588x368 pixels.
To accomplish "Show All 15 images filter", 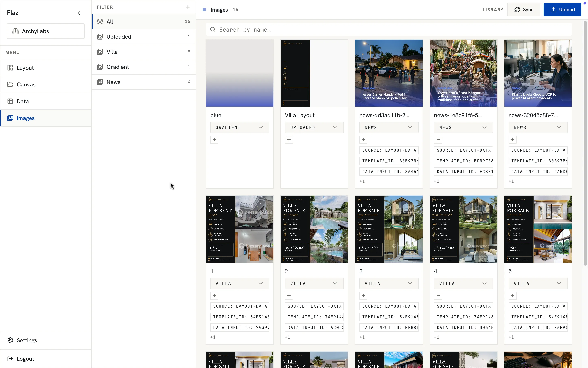I will click(x=144, y=21).
